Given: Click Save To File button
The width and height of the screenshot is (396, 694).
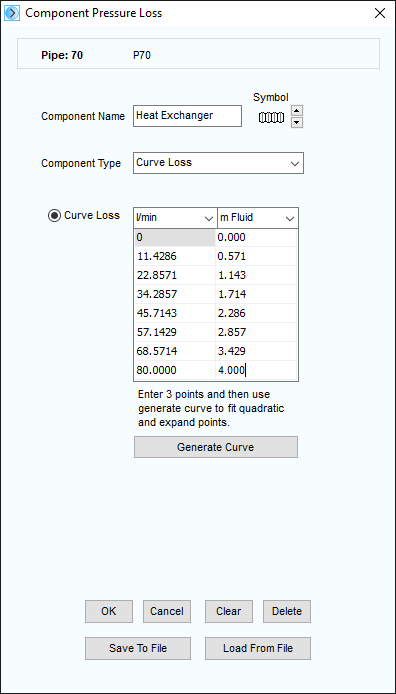Looking at the screenshot, I should (138, 648).
